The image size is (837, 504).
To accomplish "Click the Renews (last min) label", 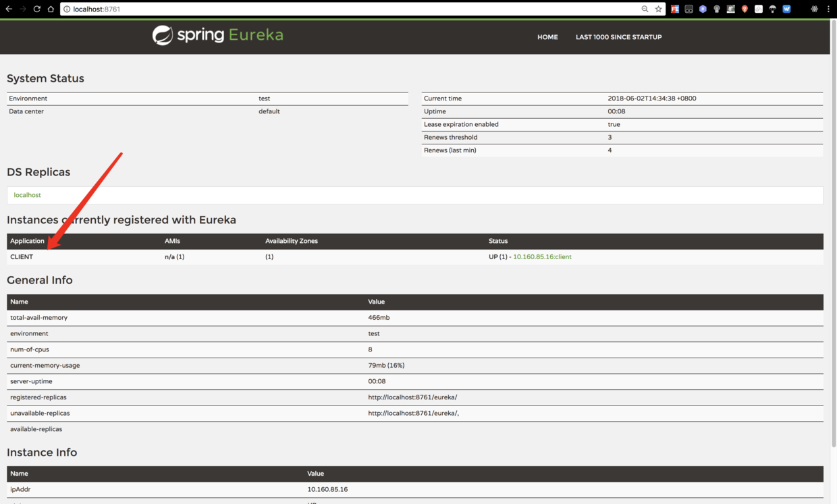I will tap(450, 150).
